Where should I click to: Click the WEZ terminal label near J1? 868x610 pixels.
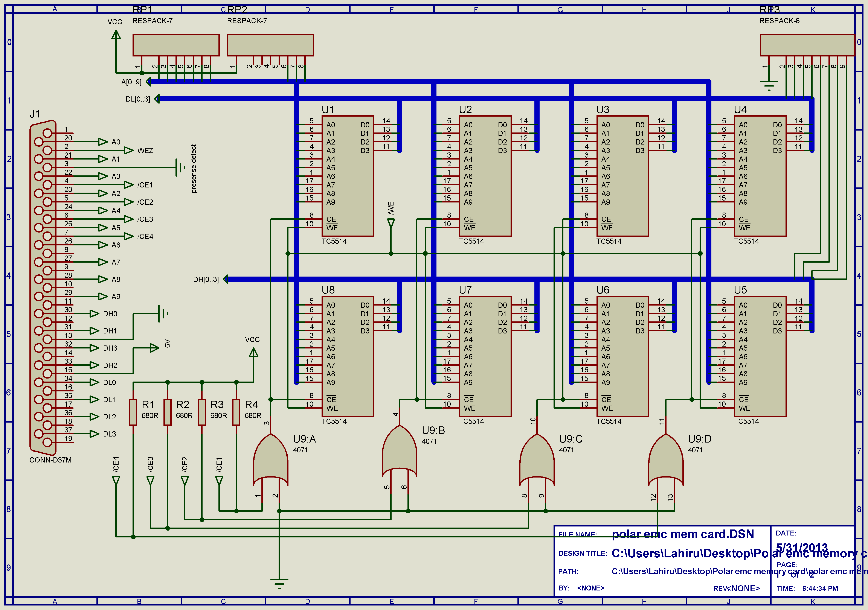145,151
